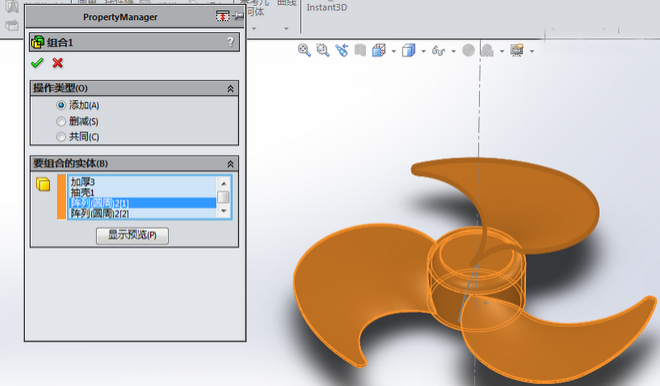Viewport: 660px width, 386px height.
Task: Select 阵列(圆周)2[1] in bodies list
Action: pos(142,203)
